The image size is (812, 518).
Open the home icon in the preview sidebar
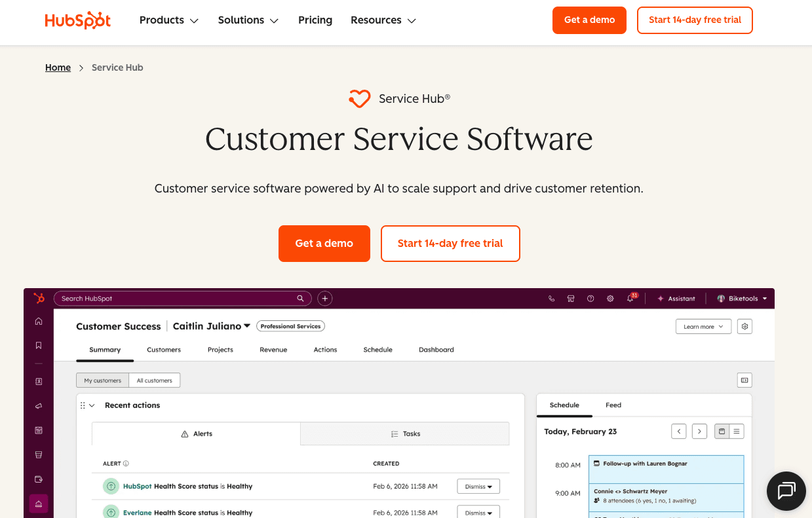coord(39,321)
